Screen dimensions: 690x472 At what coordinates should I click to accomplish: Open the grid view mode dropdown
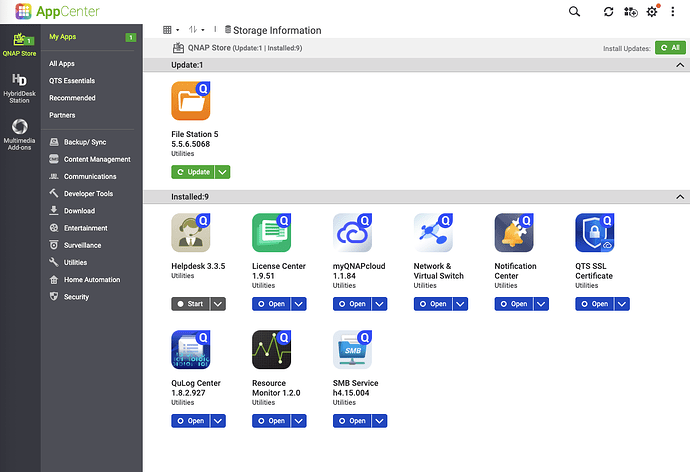coord(170,30)
